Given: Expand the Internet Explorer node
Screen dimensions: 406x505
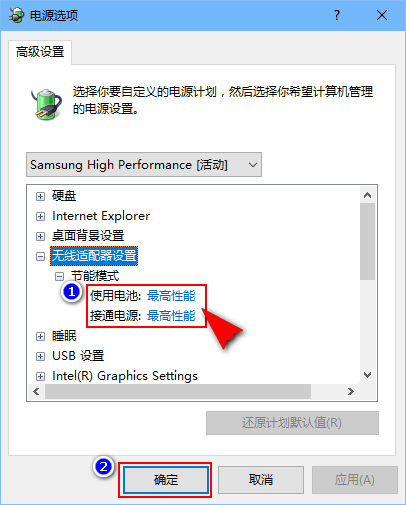Looking at the screenshot, I should coord(40,216).
